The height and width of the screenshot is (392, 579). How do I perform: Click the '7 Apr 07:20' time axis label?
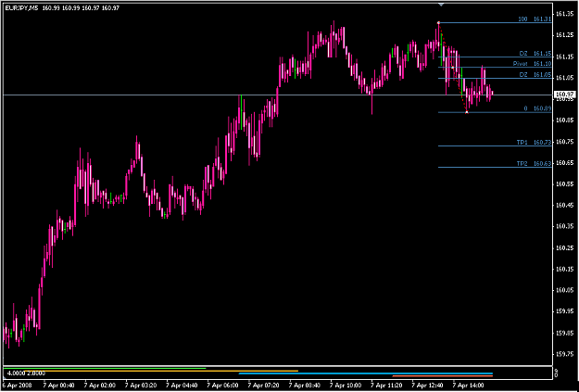coord(264,386)
